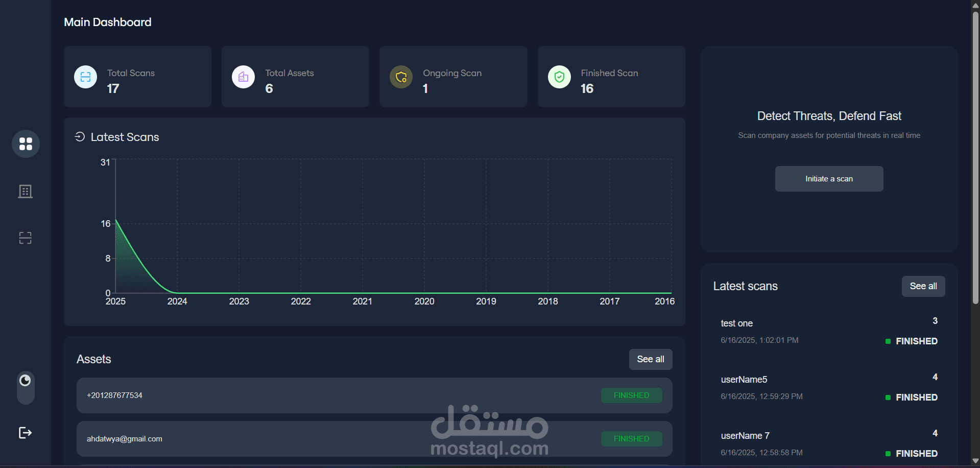Select the assets building icon in sidebar

(x=25, y=191)
